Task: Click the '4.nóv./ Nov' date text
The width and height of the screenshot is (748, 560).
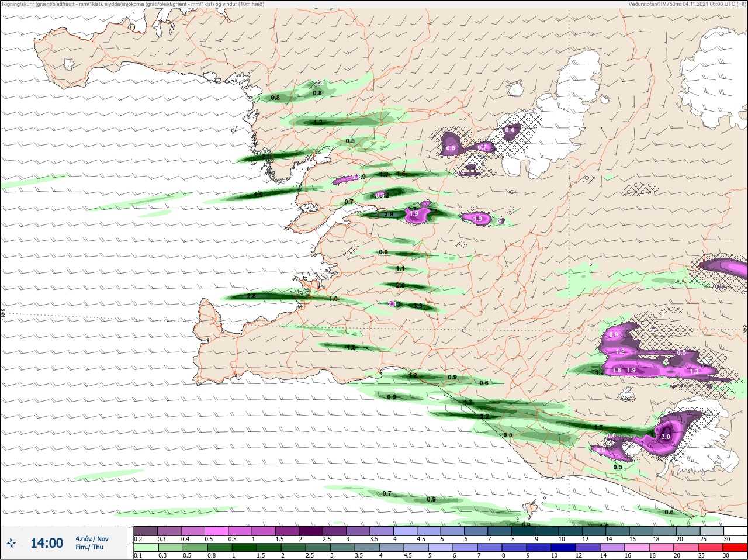Action: [x=92, y=539]
